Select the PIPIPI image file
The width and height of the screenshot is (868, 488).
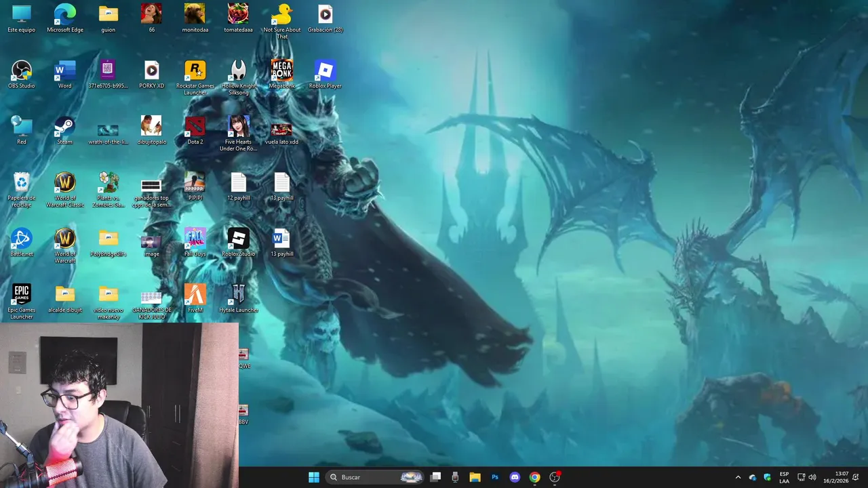point(195,186)
